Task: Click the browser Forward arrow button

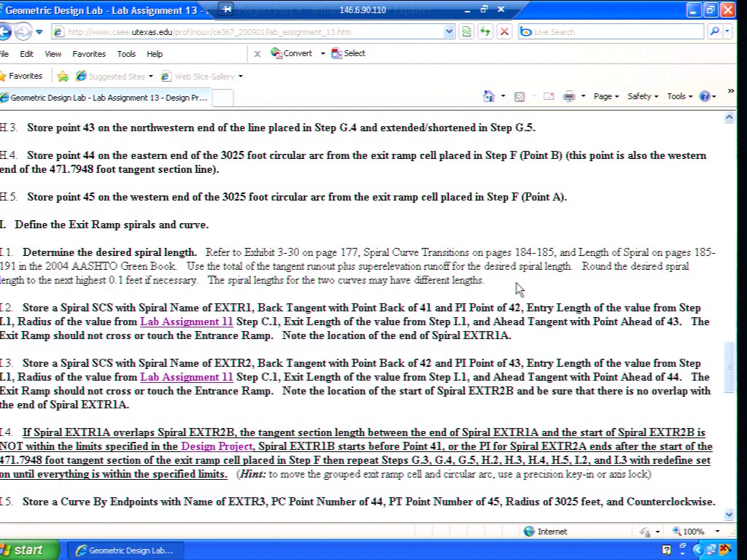Action: [23, 32]
